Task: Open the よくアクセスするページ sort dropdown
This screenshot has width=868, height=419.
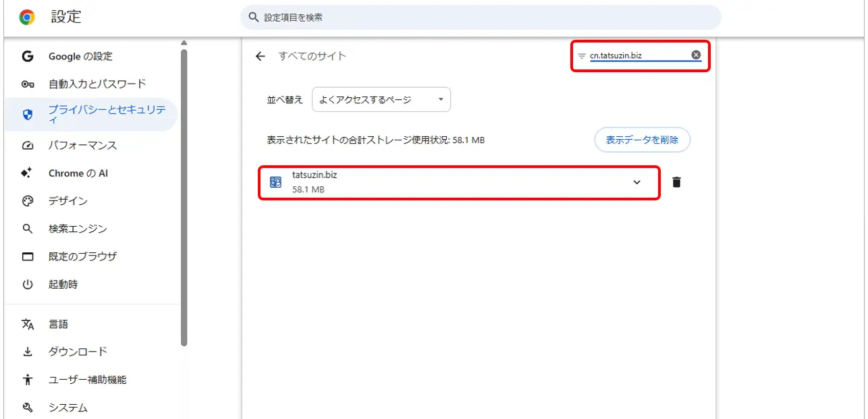Action: click(381, 100)
